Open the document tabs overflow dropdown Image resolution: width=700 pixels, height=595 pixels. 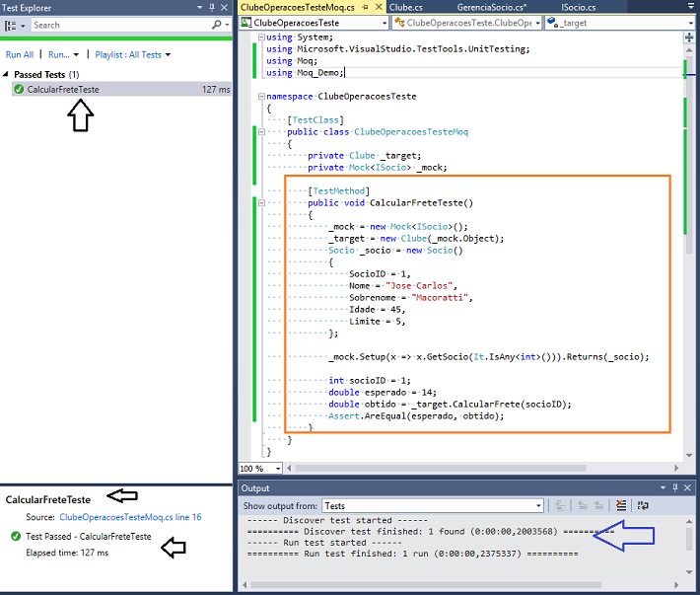(x=691, y=6)
